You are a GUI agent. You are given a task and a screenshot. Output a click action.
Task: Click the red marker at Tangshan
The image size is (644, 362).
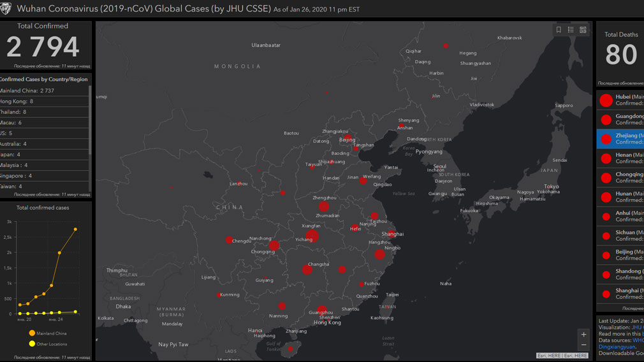tap(356, 148)
